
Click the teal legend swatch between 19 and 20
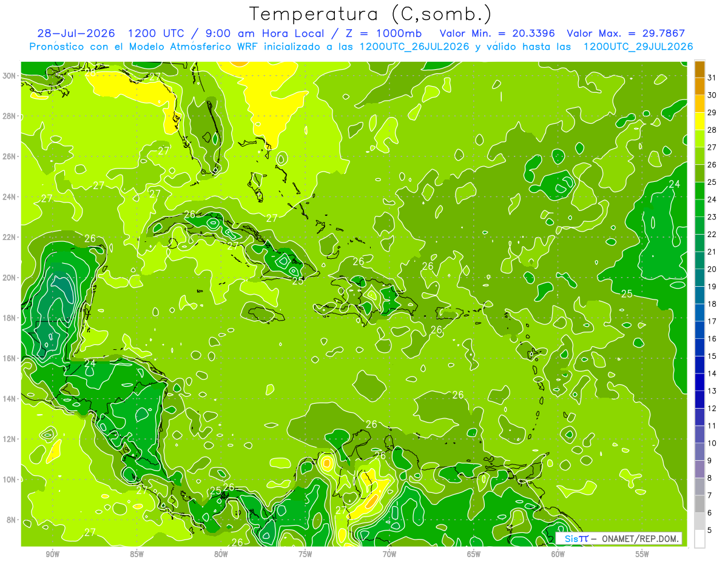click(699, 278)
